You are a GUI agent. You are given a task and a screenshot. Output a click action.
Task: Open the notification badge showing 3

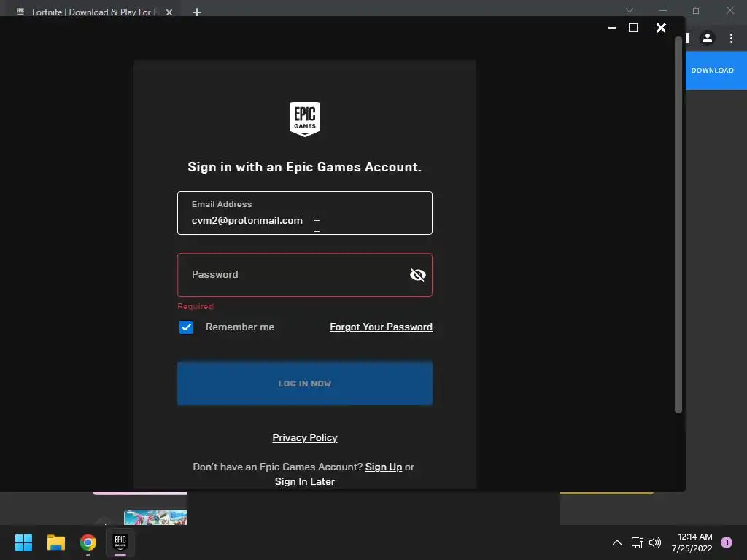(727, 542)
